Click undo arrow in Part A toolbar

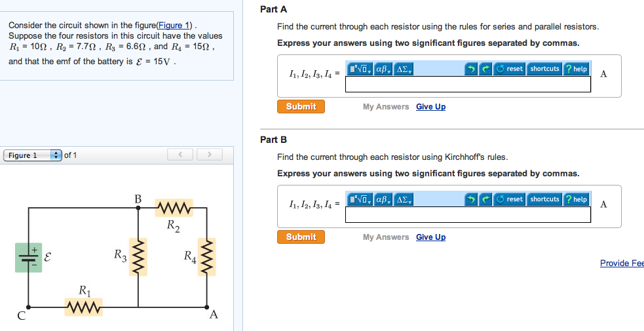pyautogui.click(x=470, y=69)
